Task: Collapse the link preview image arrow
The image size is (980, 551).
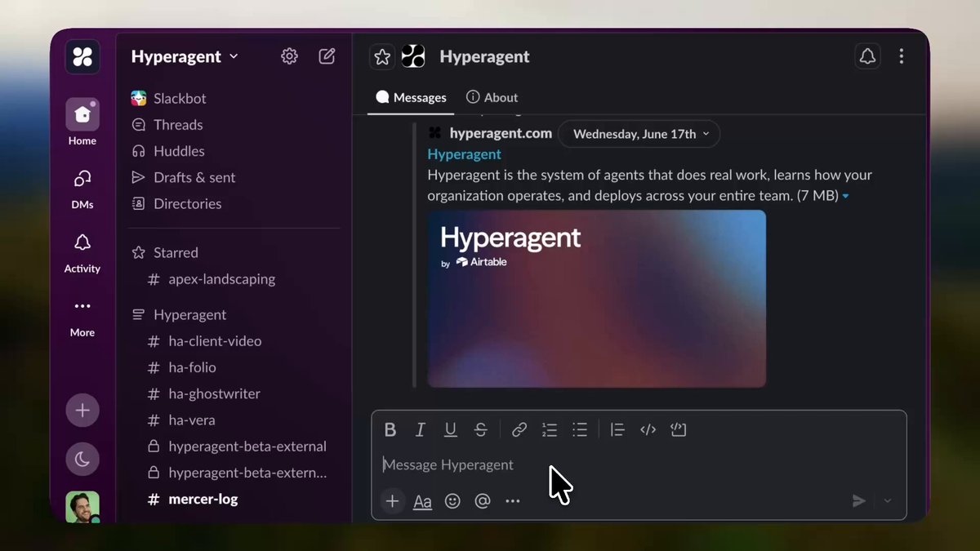Action: pyautogui.click(x=845, y=197)
